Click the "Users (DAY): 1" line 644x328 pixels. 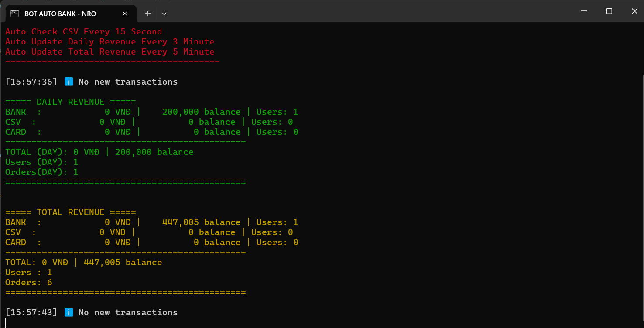42,162
